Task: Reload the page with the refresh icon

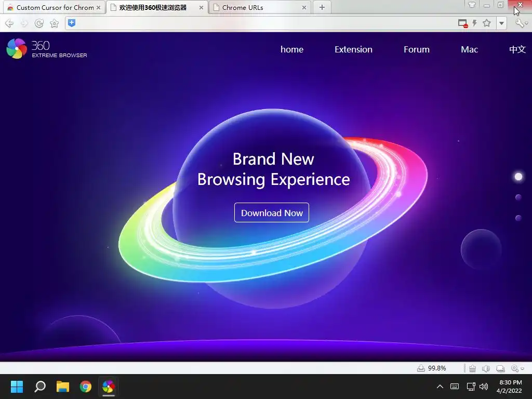Action: point(39,23)
